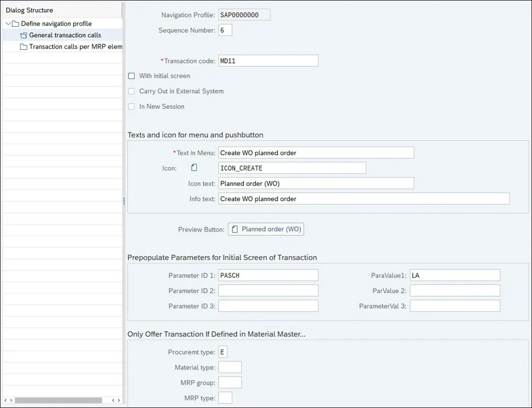Click the Procuremt type field

[x=222, y=352]
